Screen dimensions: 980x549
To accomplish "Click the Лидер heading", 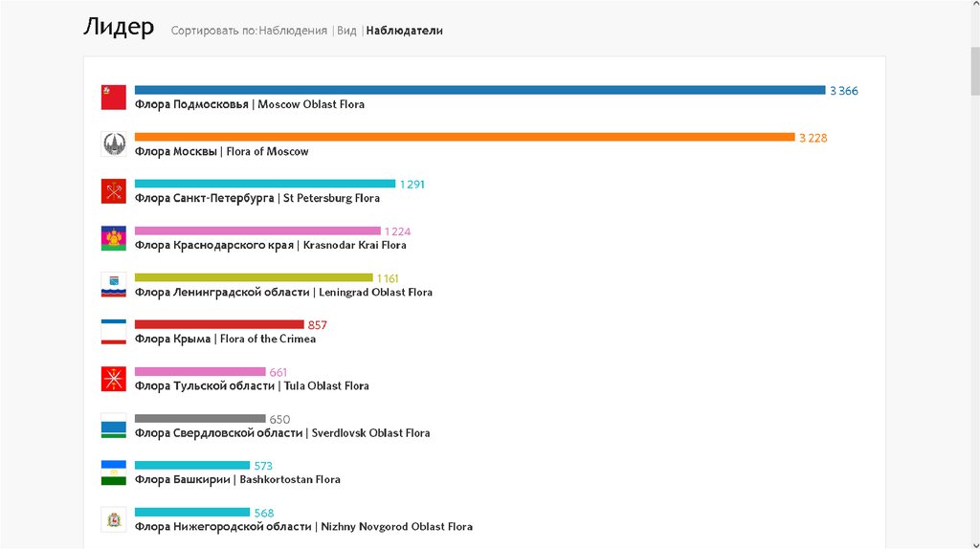I will pos(119,27).
